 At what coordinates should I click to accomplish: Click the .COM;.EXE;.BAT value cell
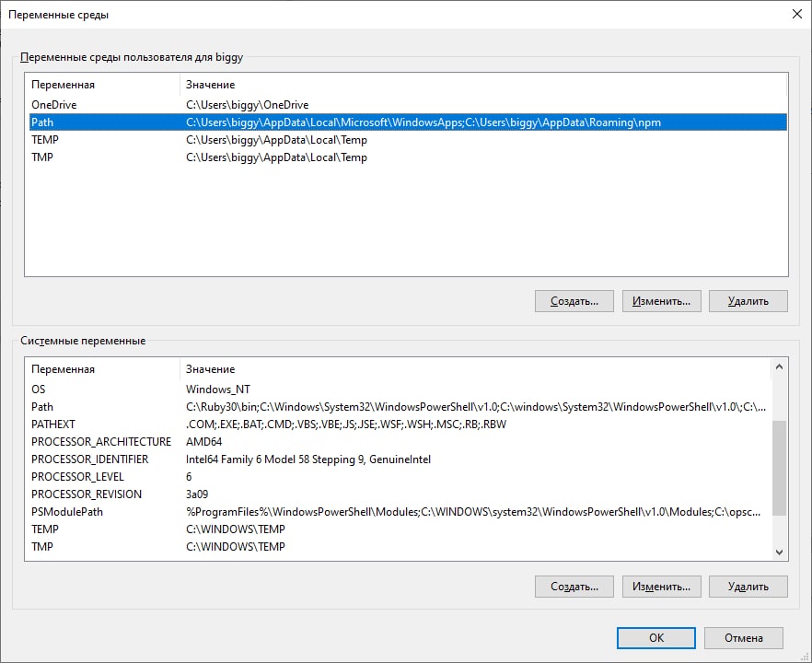click(346, 425)
